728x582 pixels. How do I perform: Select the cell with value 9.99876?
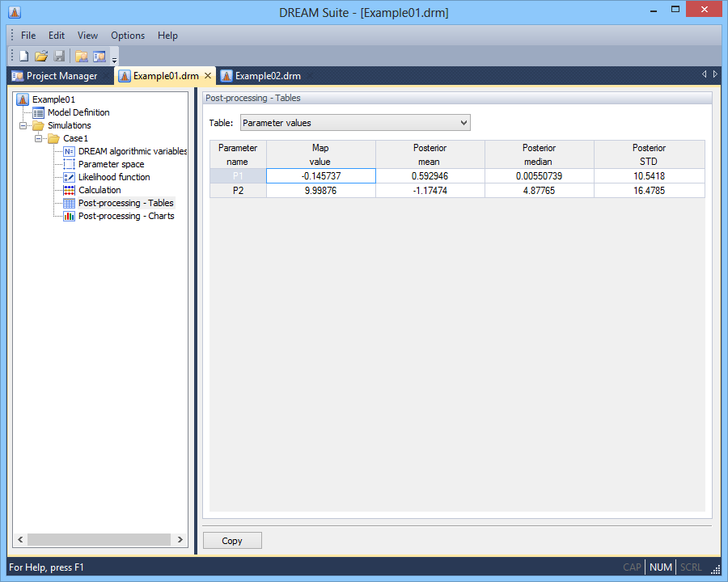click(x=321, y=190)
